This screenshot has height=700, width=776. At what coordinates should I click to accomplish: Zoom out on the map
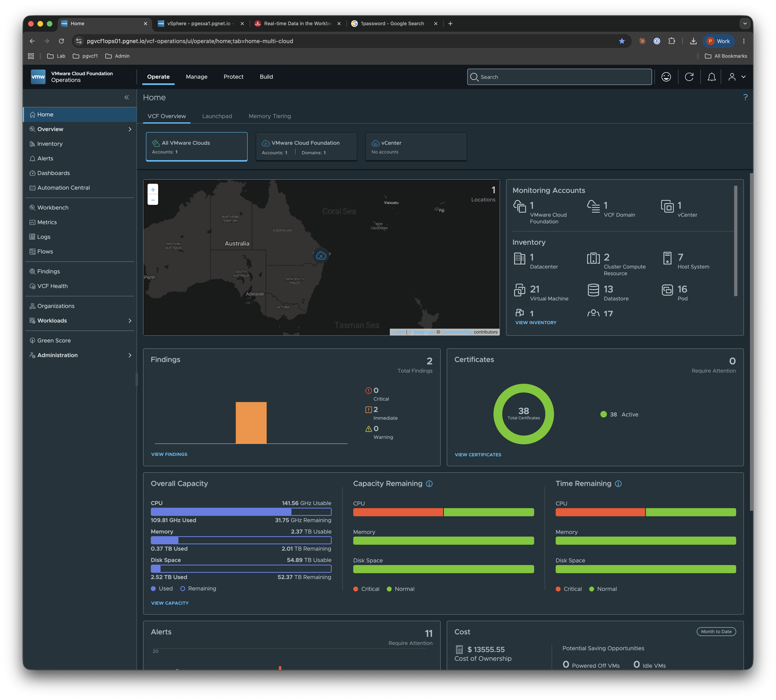153,200
